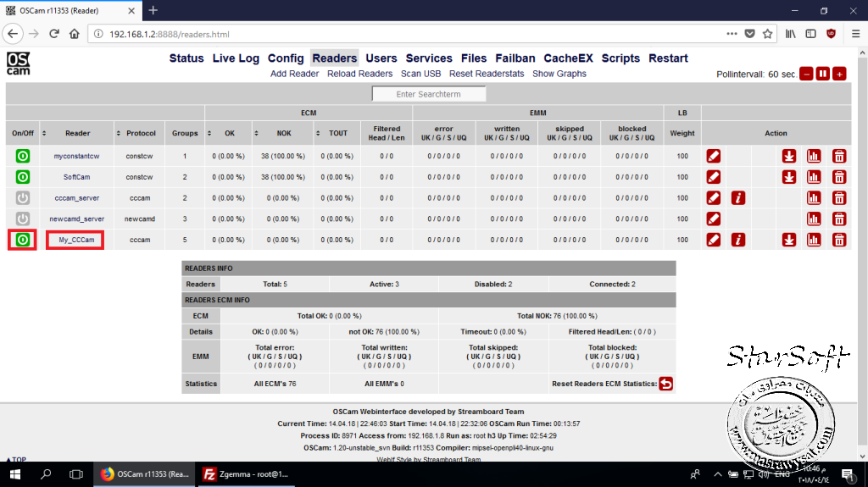
Task: Focus the Enter Searchterm field
Action: [428, 94]
